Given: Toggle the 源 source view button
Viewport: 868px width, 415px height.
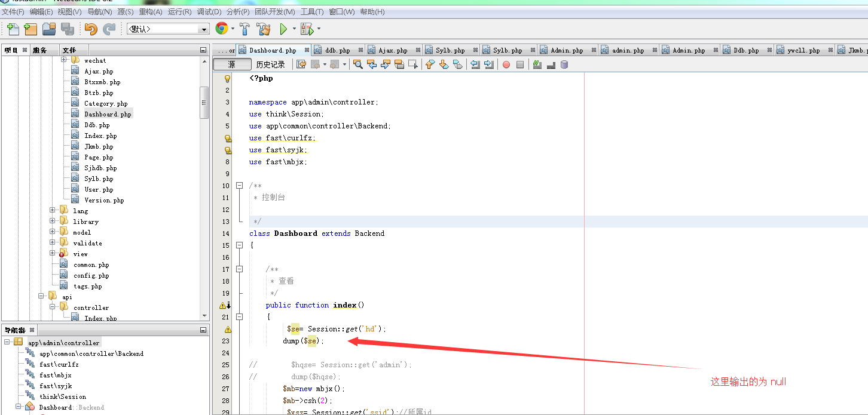Looking at the screenshot, I should click(x=232, y=64).
